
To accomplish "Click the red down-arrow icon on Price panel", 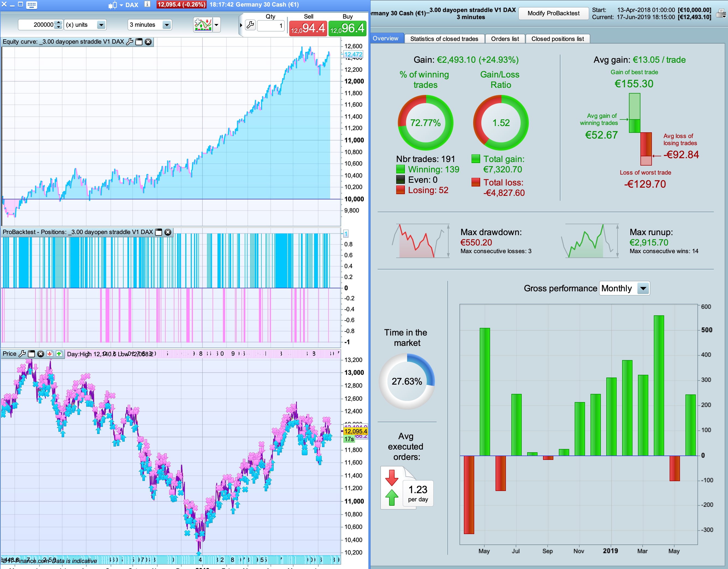I will [x=50, y=354].
